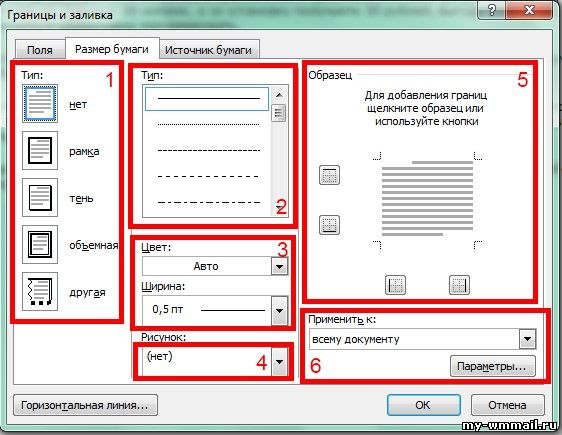
Task: Choose the 'рамка' box border icon
Action: click(x=40, y=150)
